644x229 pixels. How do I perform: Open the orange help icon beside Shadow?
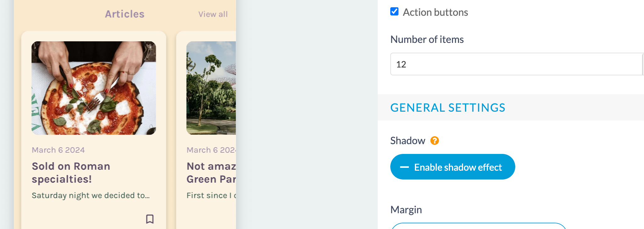[x=435, y=140]
